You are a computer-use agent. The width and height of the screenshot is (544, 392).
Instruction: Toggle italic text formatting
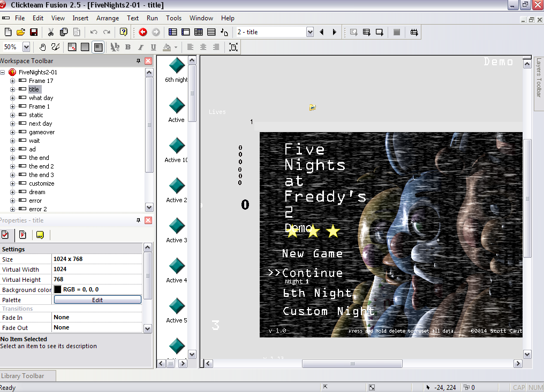click(140, 47)
